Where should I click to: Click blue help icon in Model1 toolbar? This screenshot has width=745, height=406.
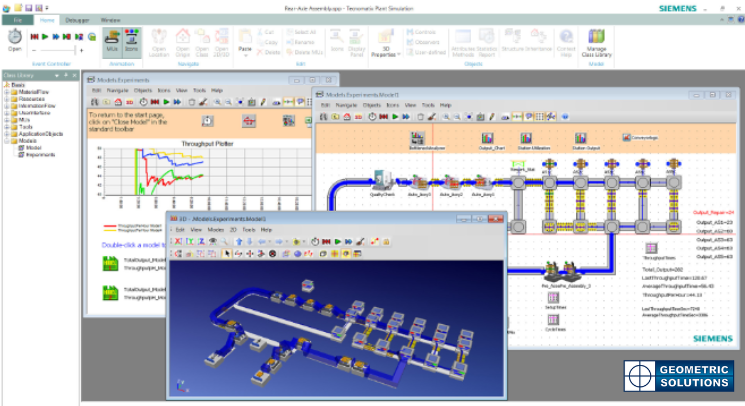click(565, 117)
